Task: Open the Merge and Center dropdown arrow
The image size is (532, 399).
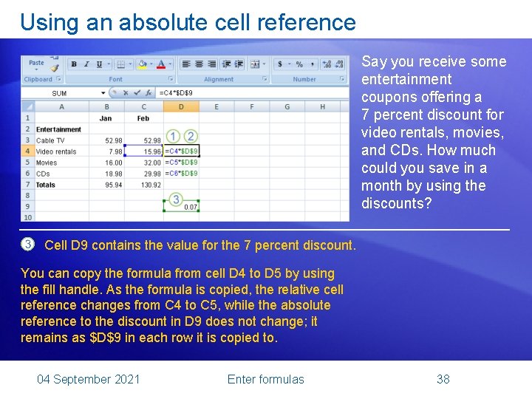Action: point(264,64)
